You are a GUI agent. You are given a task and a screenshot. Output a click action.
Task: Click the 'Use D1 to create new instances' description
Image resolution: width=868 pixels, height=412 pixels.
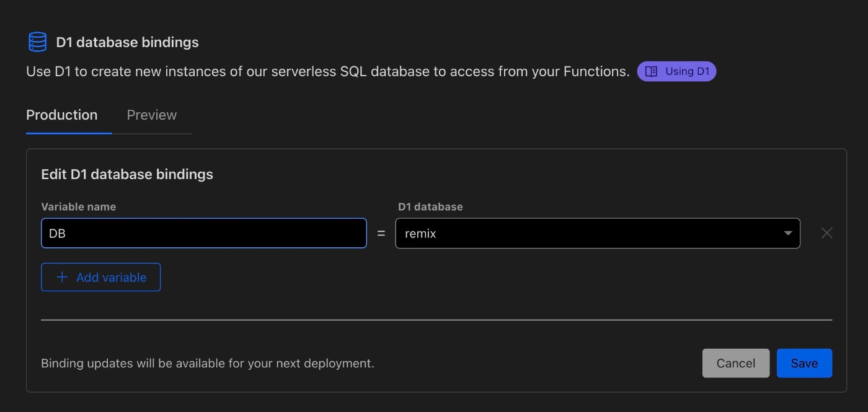(x=328, y=72)
